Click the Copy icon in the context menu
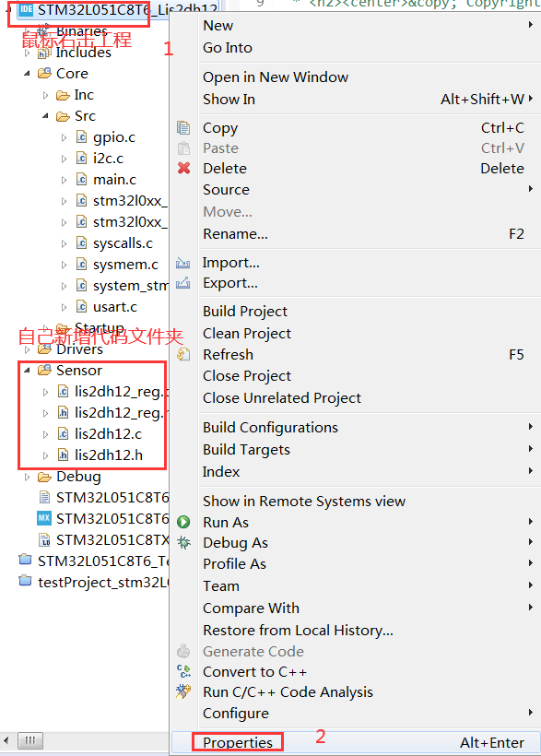This screenshot has width=541, height=756. [x=182, y=127]
